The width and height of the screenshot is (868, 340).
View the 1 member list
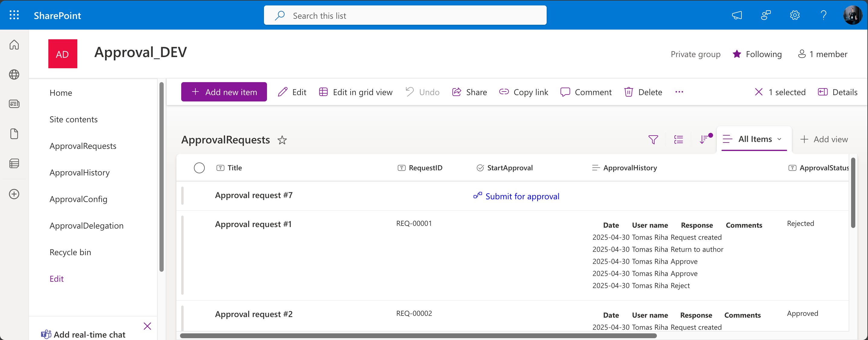click(x=822, y=54)
